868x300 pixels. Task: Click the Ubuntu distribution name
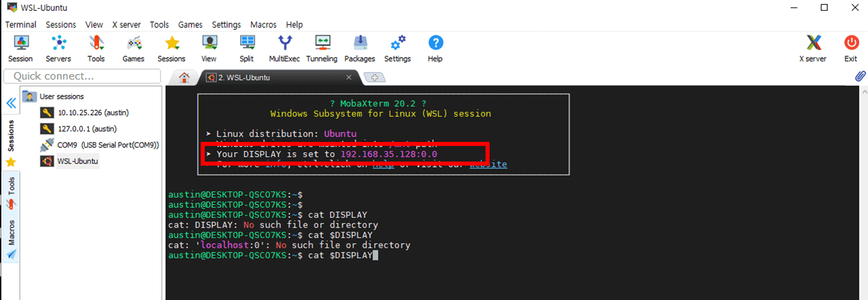pos(340,134)
